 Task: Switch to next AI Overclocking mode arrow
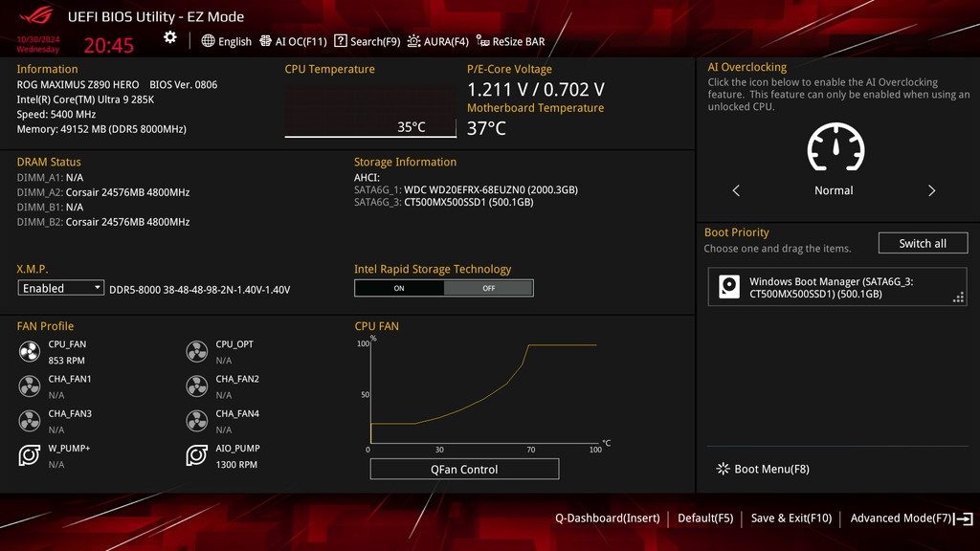[931, 190]
